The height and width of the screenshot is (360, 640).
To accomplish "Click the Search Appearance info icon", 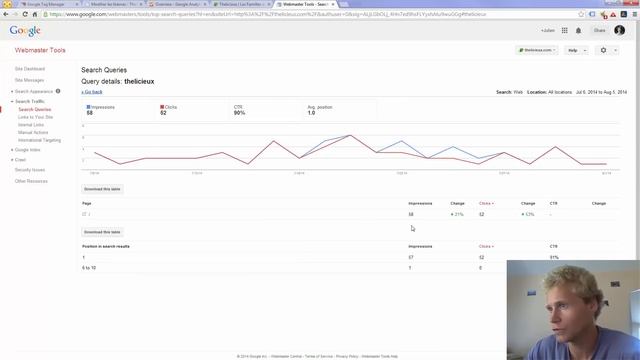I will (x=58, y=91).
